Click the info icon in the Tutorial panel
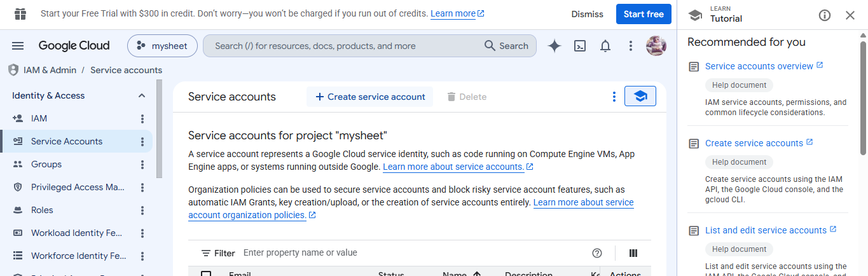Image resolution: width=868 pixels, height=276 pixels. [x=825, y=15]
